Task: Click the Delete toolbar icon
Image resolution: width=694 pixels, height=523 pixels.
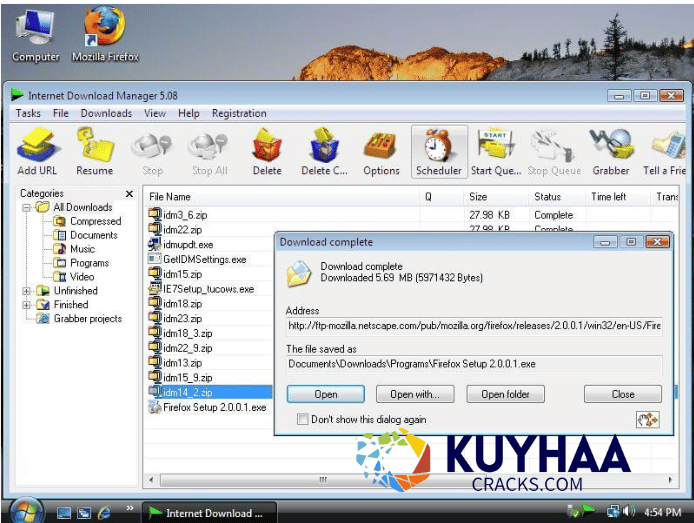Action: tap(267, 152)
